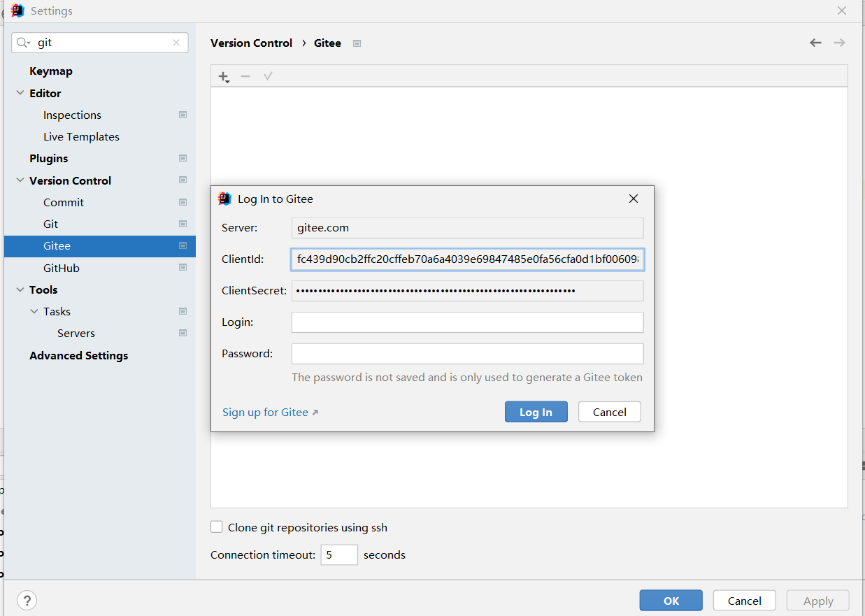Go forward with the right arrow
Image resolution: width=865 pixels, height=616 pixels.
click(x=839, y=43)
